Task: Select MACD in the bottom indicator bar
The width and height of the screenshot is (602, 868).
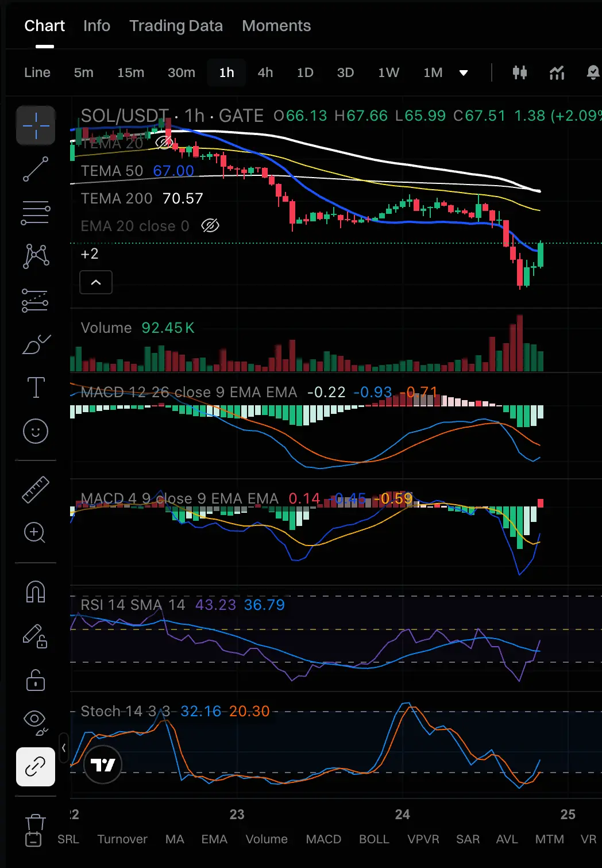Action: 323,839
